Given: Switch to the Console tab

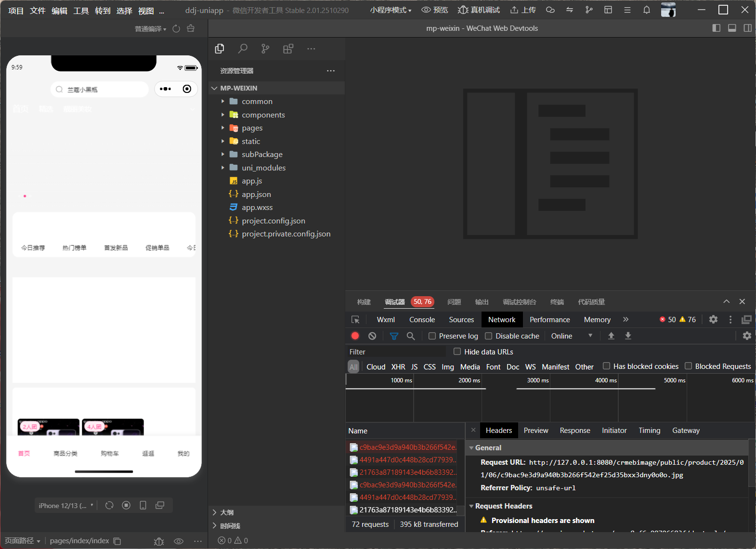Looking at the screenshot, I should coord(422,319).
